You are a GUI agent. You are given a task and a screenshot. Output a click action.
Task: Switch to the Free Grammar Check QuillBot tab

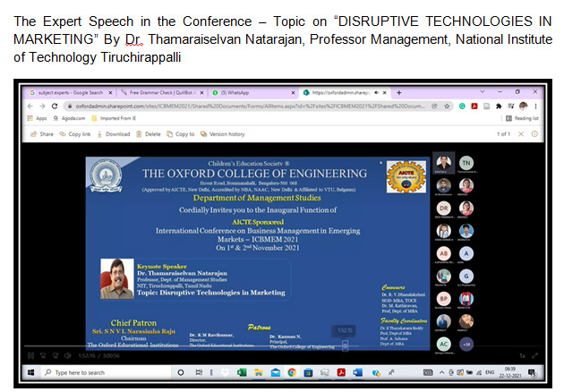coord(163,93)
